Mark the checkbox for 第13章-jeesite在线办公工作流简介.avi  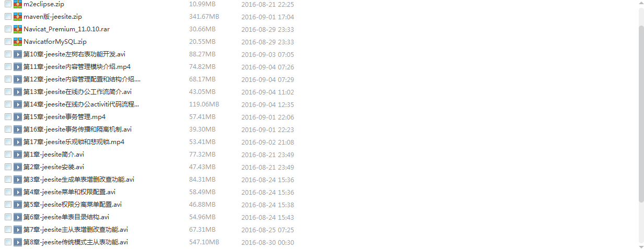click(8, 92)
